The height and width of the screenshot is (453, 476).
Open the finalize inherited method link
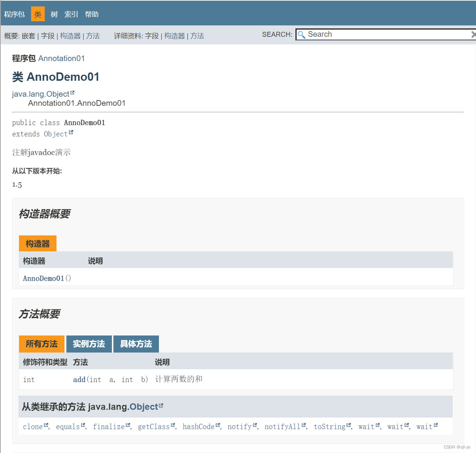109,427
